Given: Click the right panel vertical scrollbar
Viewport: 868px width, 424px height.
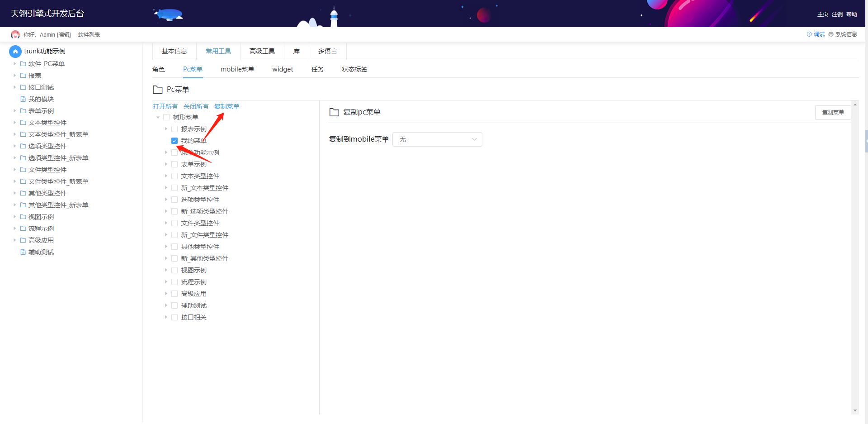Looking at the screenshot, I should click(854, 258).
